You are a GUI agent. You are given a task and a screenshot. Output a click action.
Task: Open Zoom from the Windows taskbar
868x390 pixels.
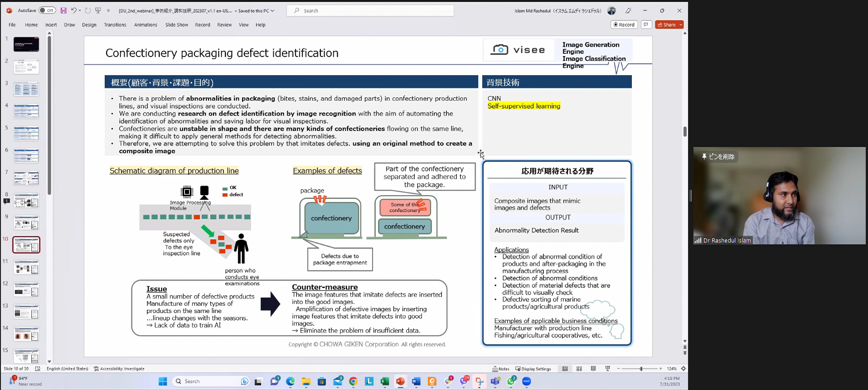point(526,381)
